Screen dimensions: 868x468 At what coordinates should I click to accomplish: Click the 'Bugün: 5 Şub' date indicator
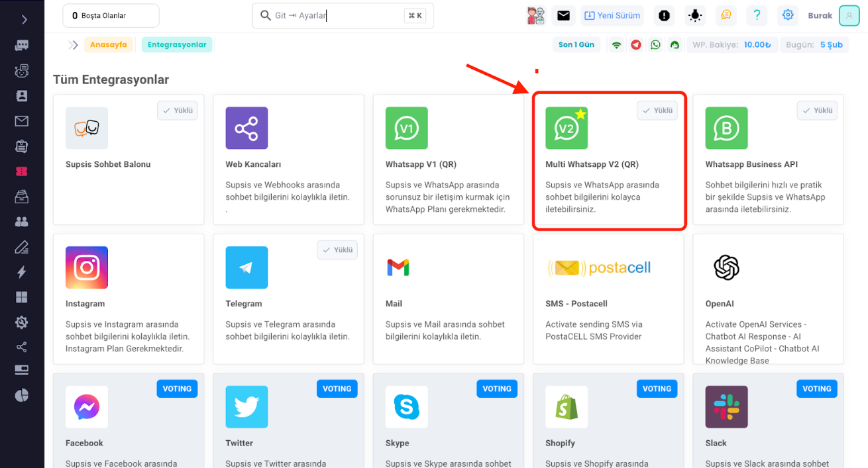point(814,45)
